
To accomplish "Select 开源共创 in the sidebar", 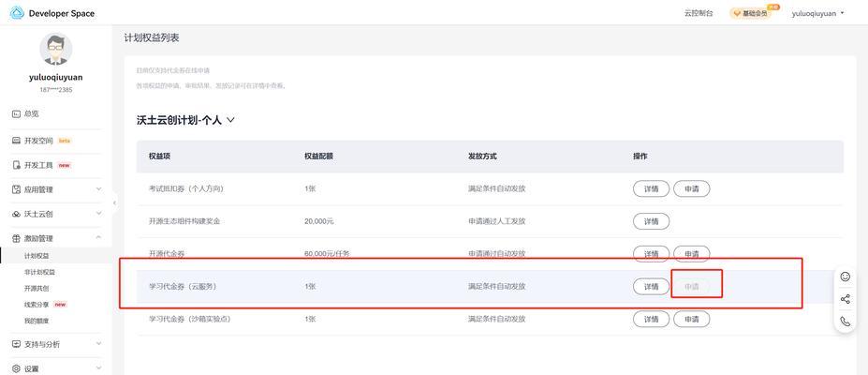I will point(37,288).
